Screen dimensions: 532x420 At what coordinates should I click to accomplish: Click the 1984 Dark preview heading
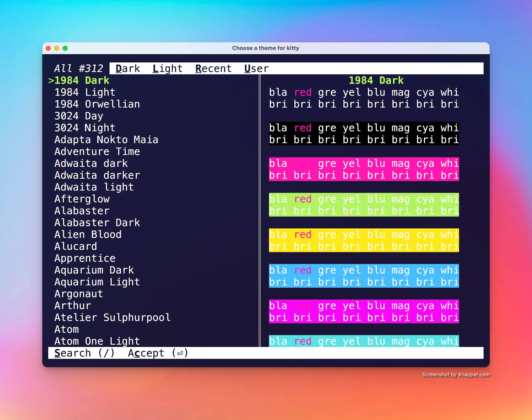click(x=376, y=80)
